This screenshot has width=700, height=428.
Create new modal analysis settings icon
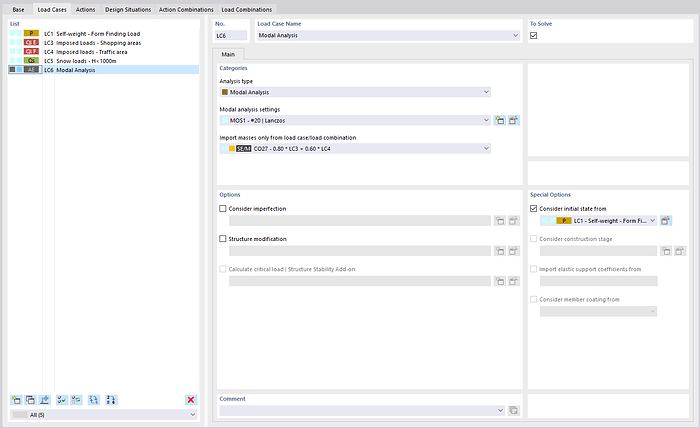pos(500,120)
